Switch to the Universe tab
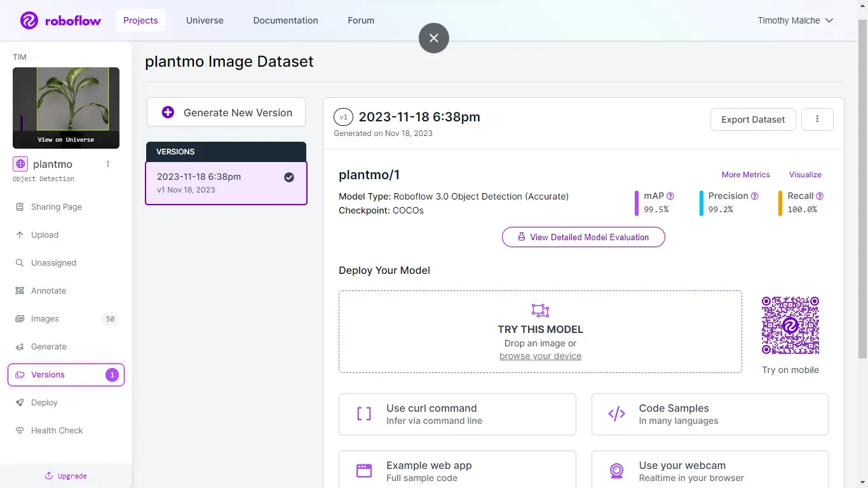 coord(205,20)
